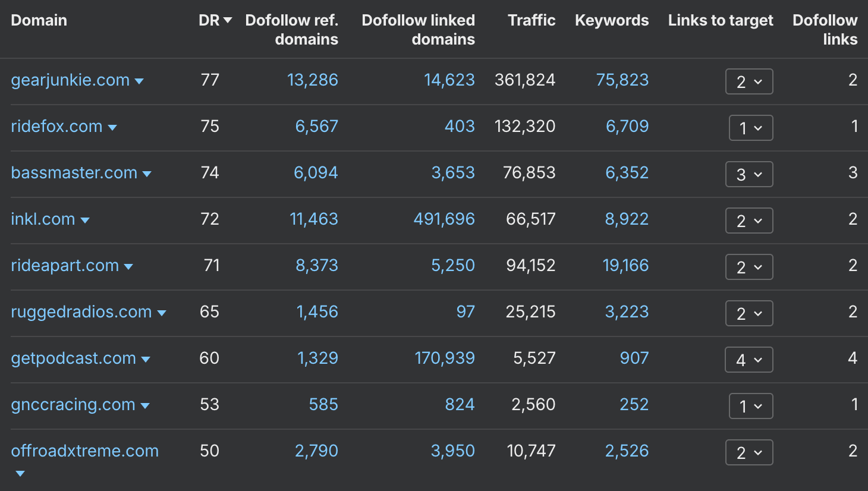Select bassmaster.com traffic value 76,853
The width and height of the screenshot is (868, 491).
click(529, 173)
